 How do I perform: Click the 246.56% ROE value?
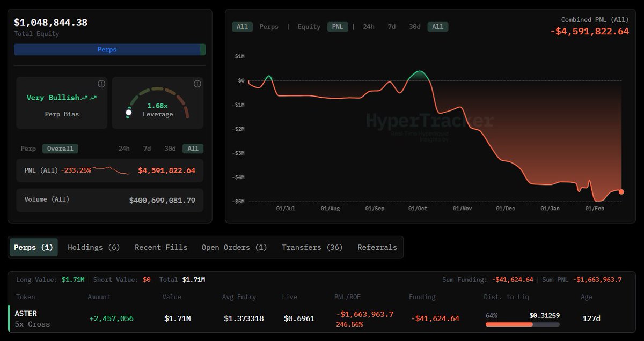pos(349,324)
